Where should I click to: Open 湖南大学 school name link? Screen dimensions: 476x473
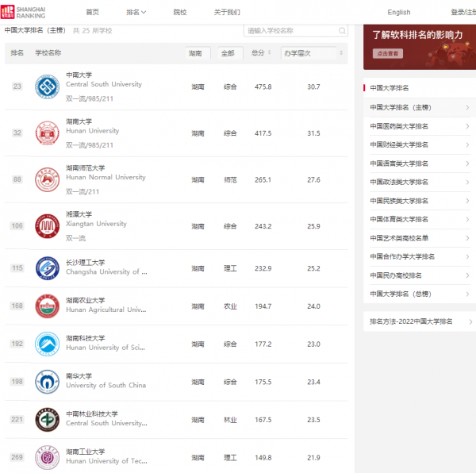coord(79,121)
